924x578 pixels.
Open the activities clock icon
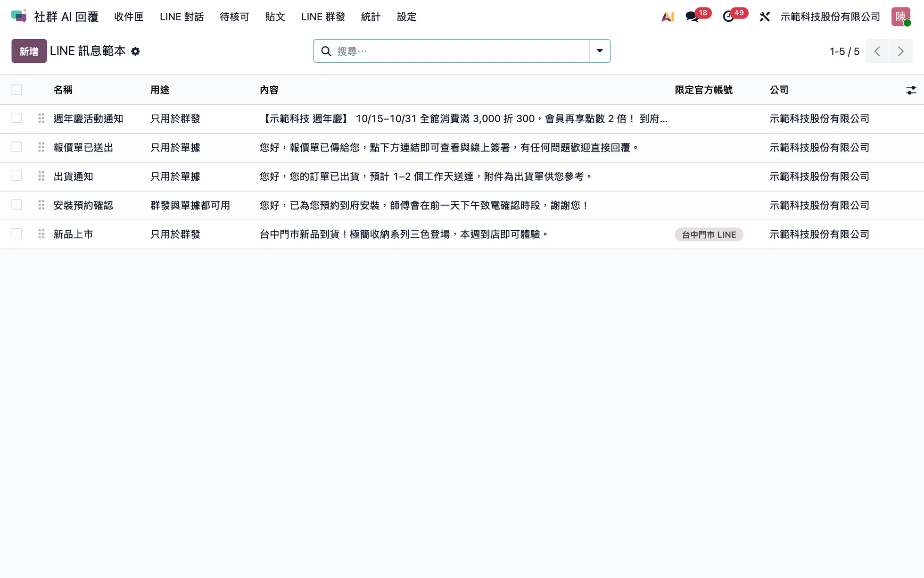pyautogui.click(x=728, y=17)
